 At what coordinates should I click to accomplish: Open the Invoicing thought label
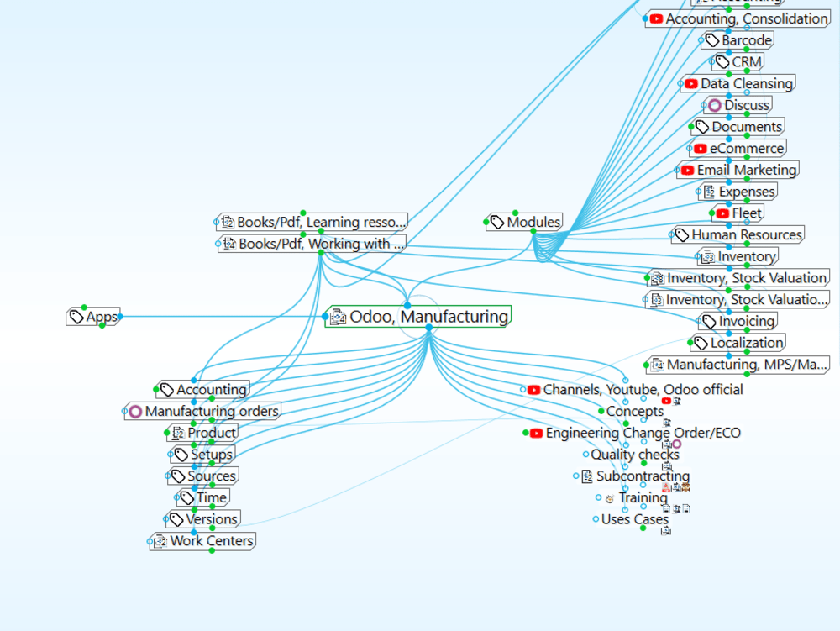747,322
